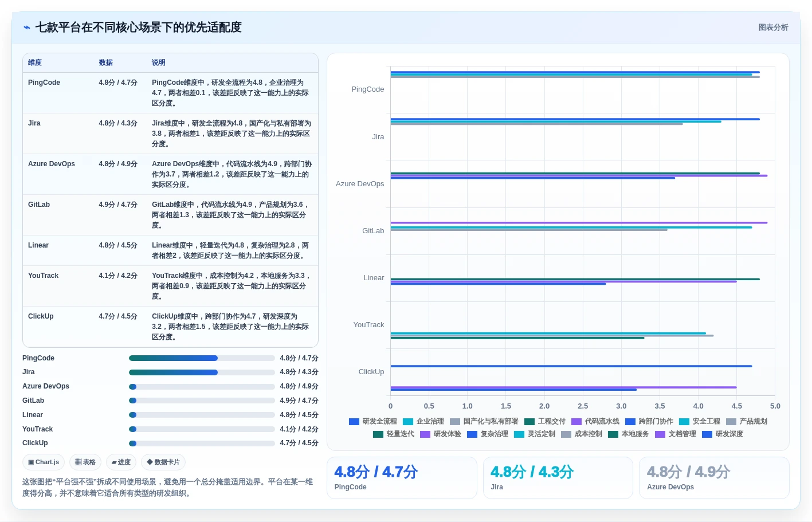Toggle the 跨部门协作 legend item
This screenshot has height=522, width=812.
click(649, 421)
